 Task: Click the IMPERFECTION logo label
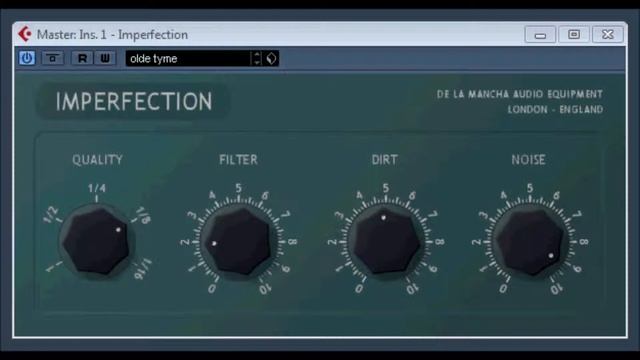click(134, 101)
